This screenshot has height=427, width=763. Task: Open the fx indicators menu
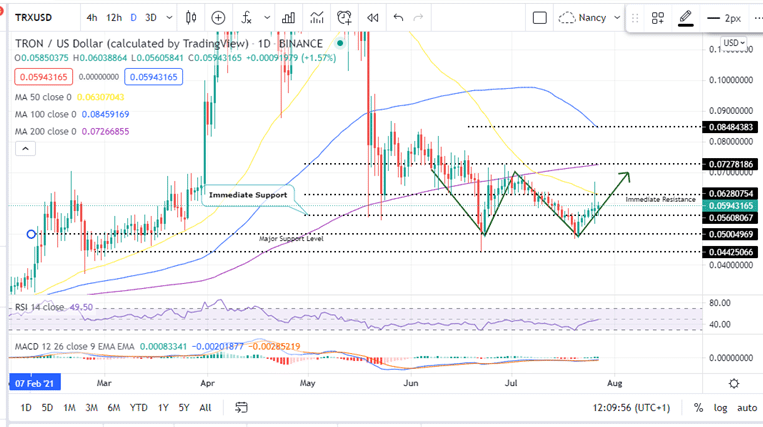[247, 18]
